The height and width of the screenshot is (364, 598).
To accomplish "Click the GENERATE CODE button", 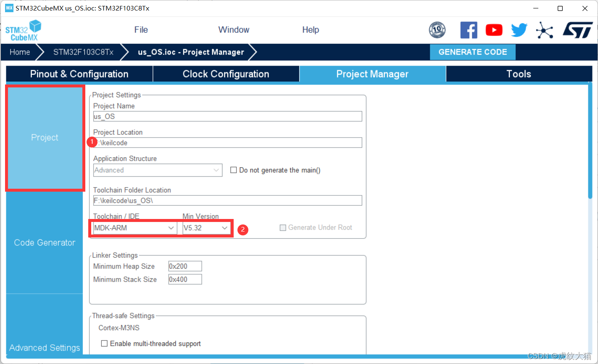I will click(473, 52).
